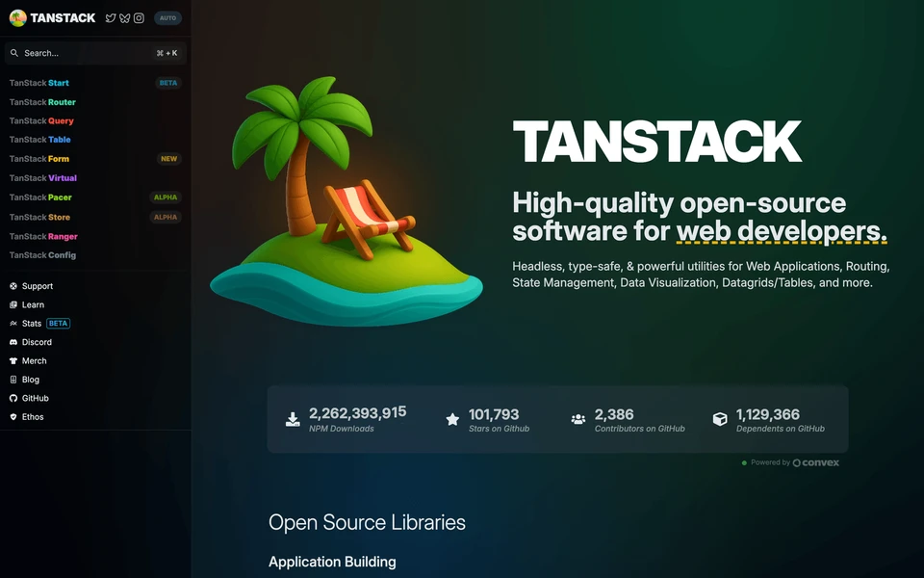Click the BETA badge next to Start
924x578 pixels.
167,83
